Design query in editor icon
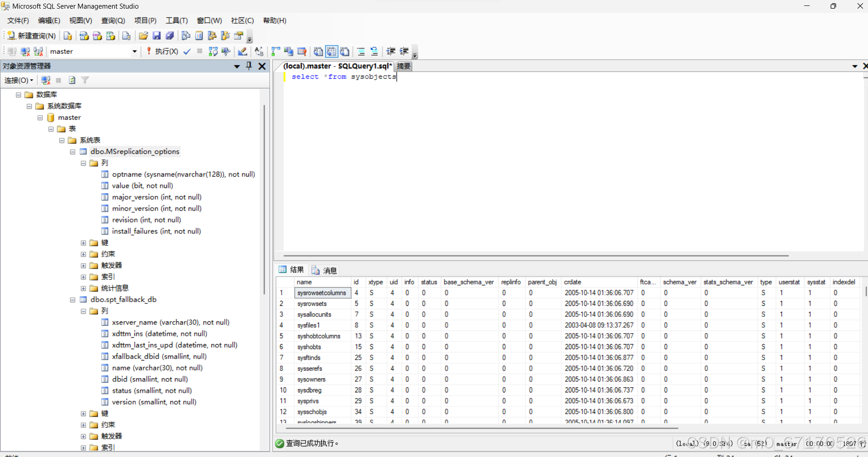 [x=242, y=51]
